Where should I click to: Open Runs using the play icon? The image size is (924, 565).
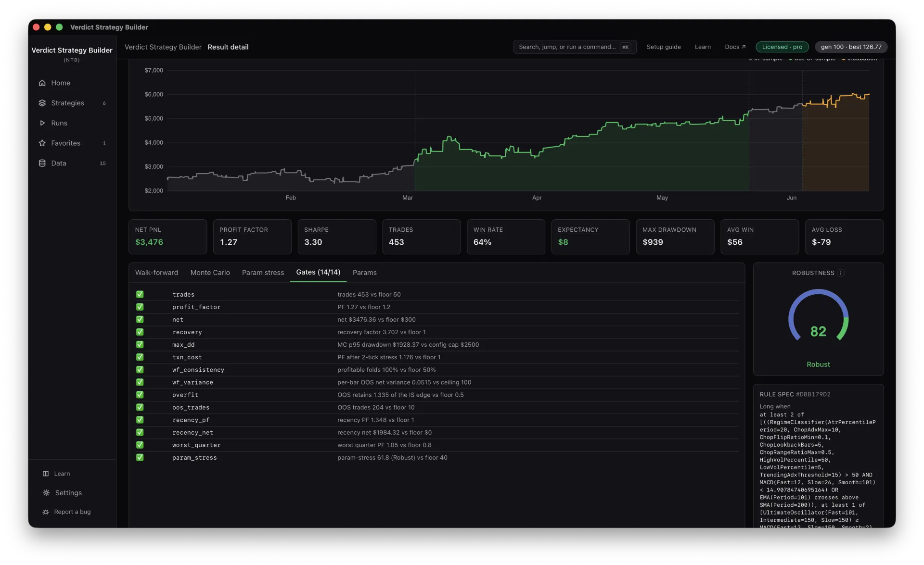(42, 123)
